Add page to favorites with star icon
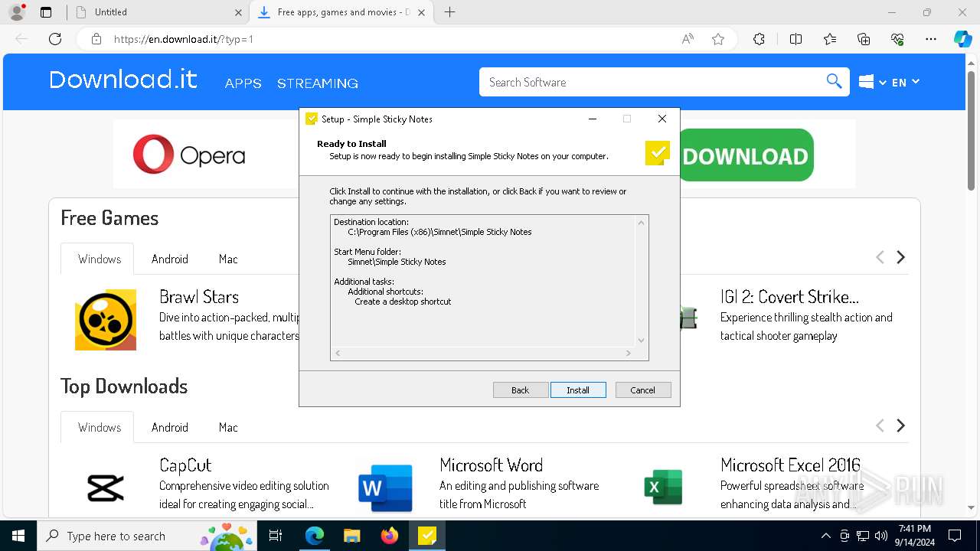980x551 pixels. (x=718, y=39)
